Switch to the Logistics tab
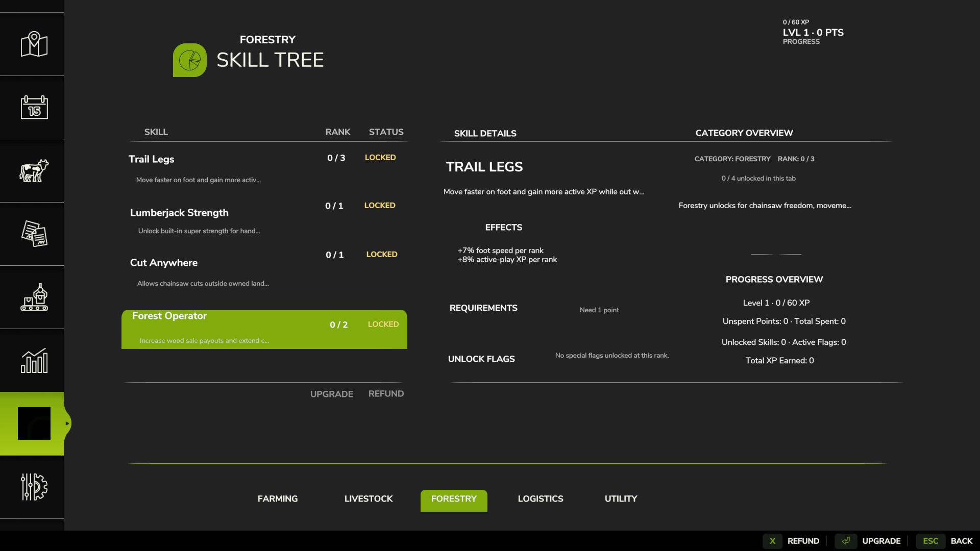Viewport: 980px width, 551px height. coord(540,498)
